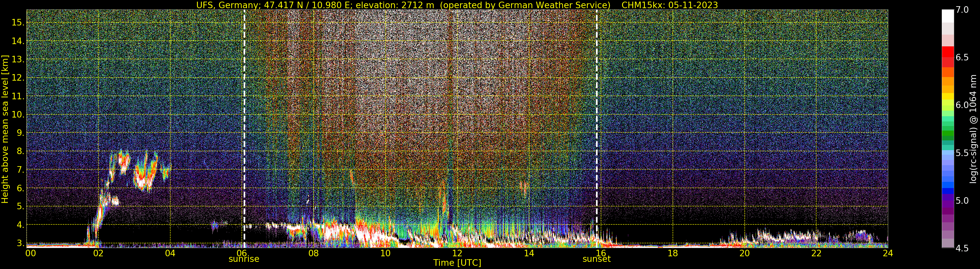Click the time axis tick '02'
Image resolution: width=980 pixels, height=269 pixels.
(x=98, y=253)
